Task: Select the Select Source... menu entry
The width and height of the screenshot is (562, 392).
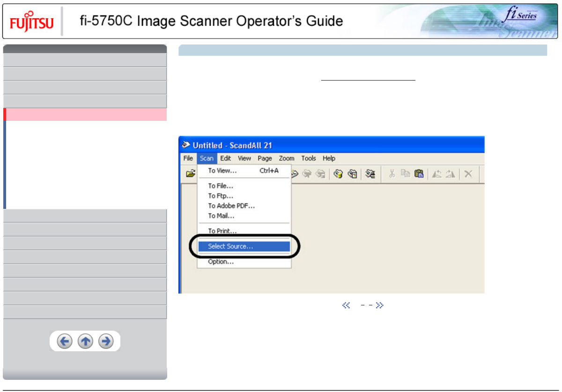Action: 244,246
